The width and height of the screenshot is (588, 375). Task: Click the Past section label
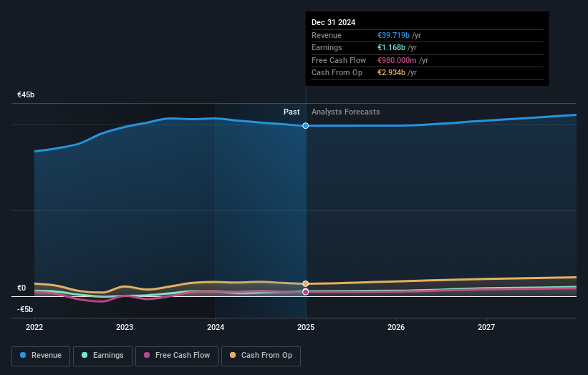point(291,112)
